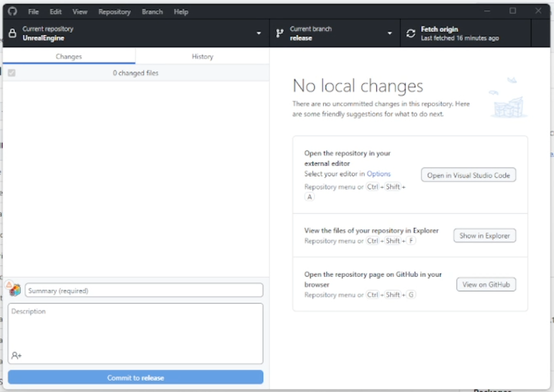554x392 pixels.
Task: Click Open in Visual Studio Code button
Action: [x=469, y=175]
